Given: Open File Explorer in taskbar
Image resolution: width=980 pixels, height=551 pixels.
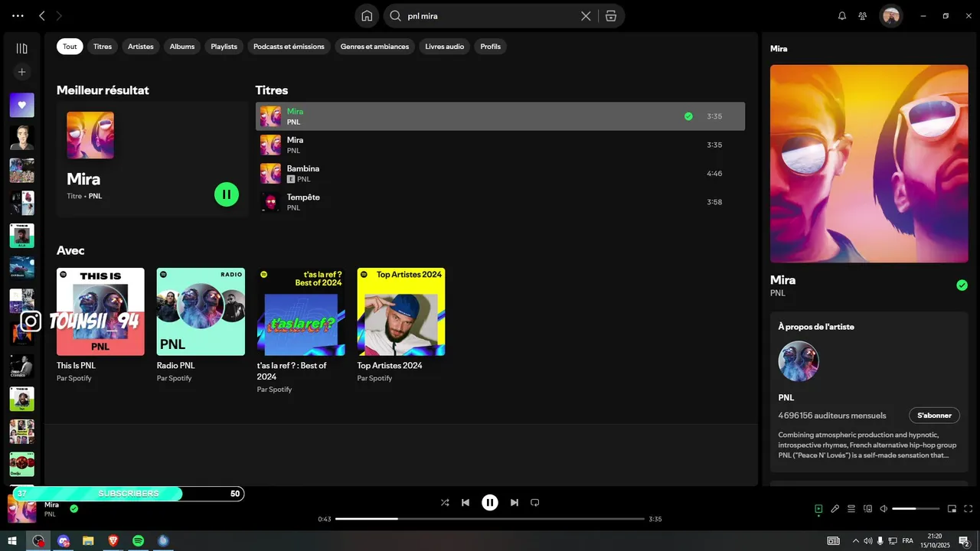Looking at the screenshot, I should tap(88, 540).
